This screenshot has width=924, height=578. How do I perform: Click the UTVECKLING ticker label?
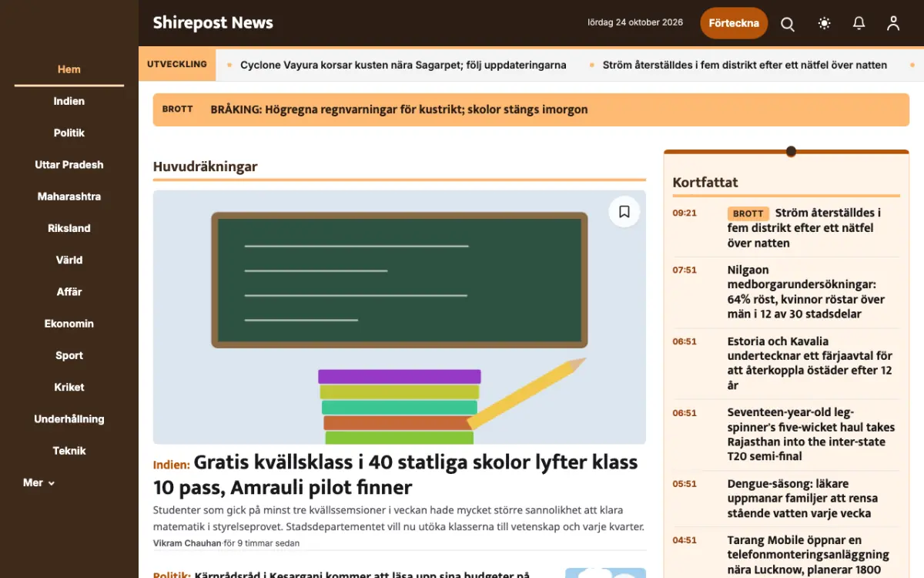[x=177, y=64]
